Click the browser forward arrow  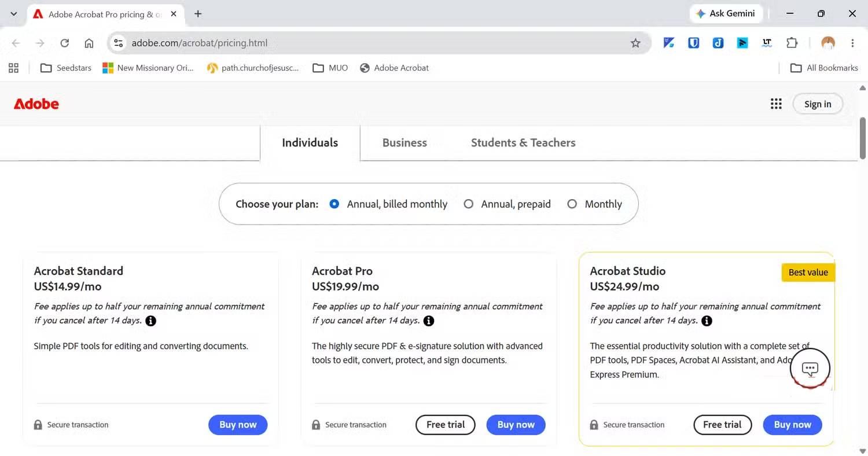(x=40, y=43)
